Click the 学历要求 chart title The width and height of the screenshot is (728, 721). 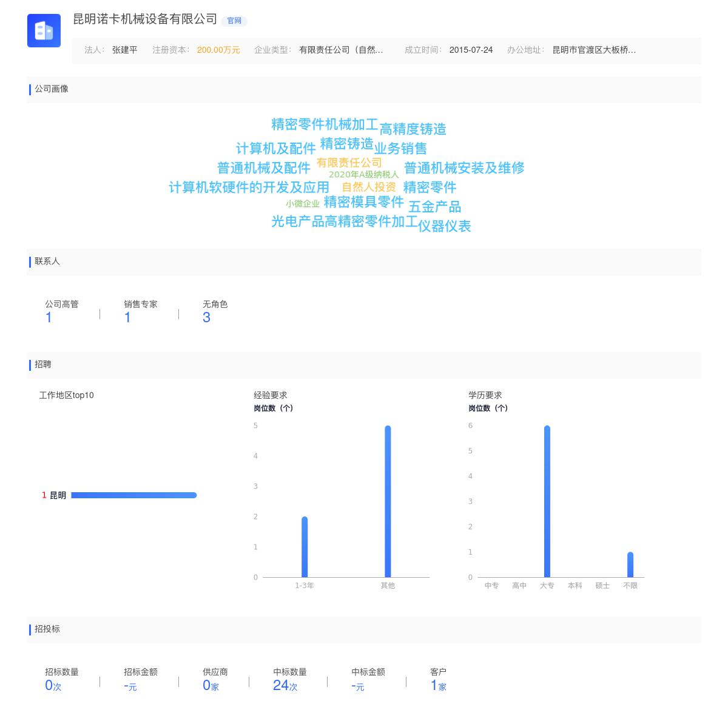click(485, 395)
